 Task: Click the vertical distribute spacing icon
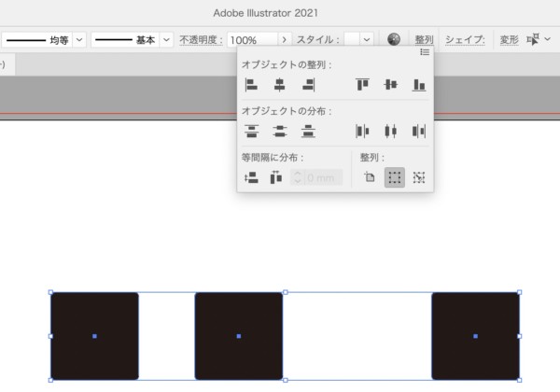[251, 177]
